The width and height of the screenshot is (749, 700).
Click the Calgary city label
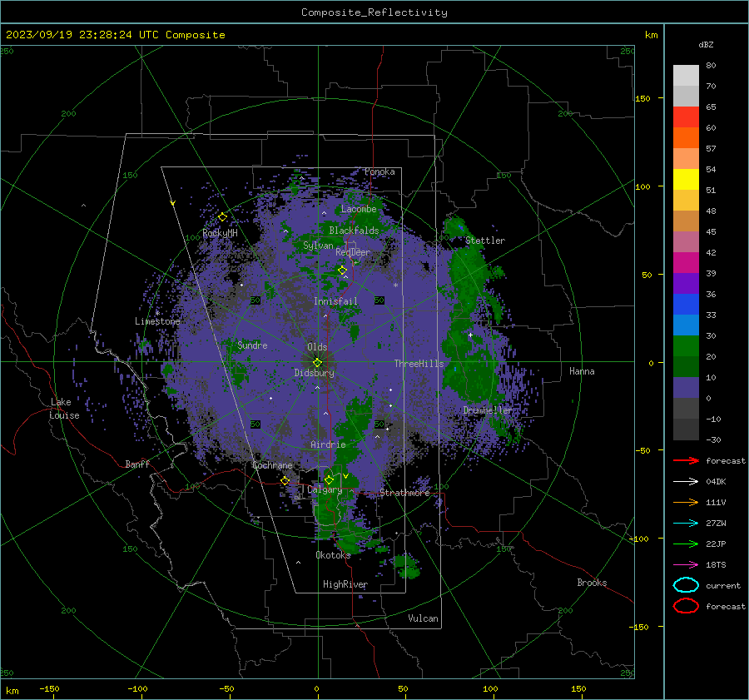point(325,489)
